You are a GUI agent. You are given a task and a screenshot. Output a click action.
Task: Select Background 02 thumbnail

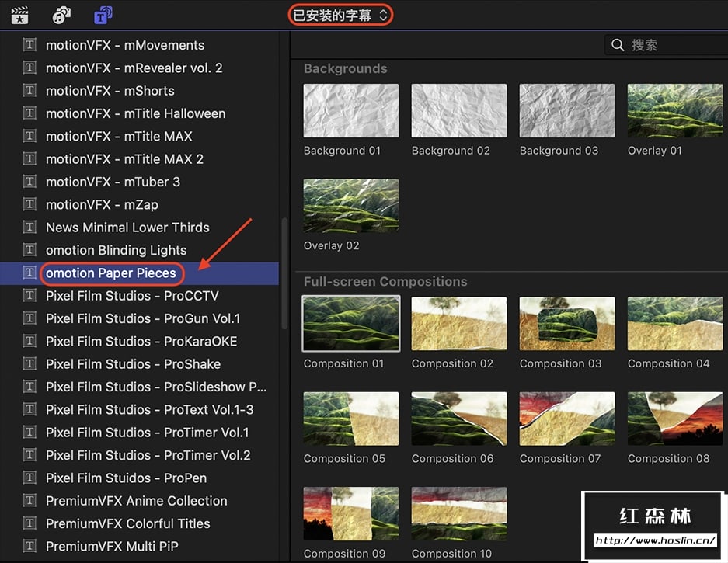[x=459, y=110]
